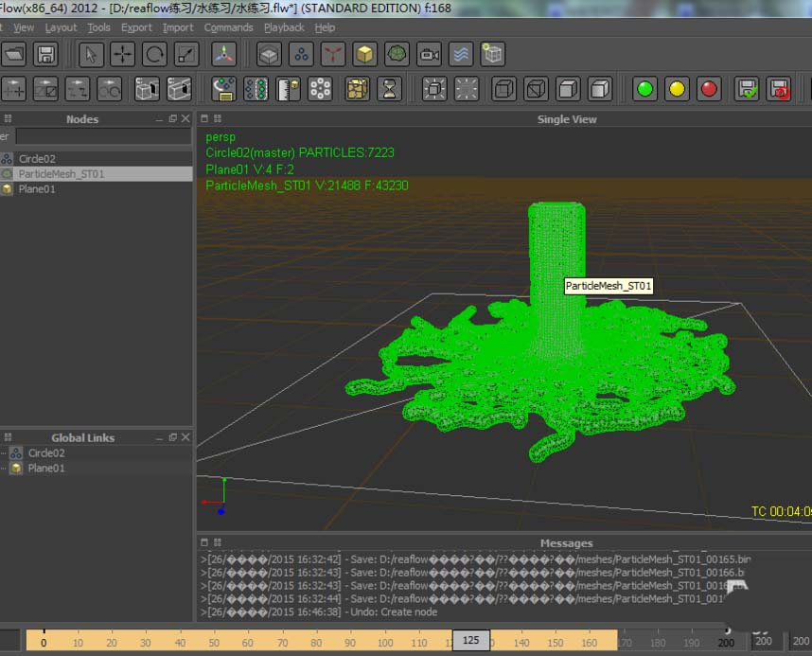Click the hourglass icon in toolbar
The image size is (812, 656).
(x=388, y=90)
